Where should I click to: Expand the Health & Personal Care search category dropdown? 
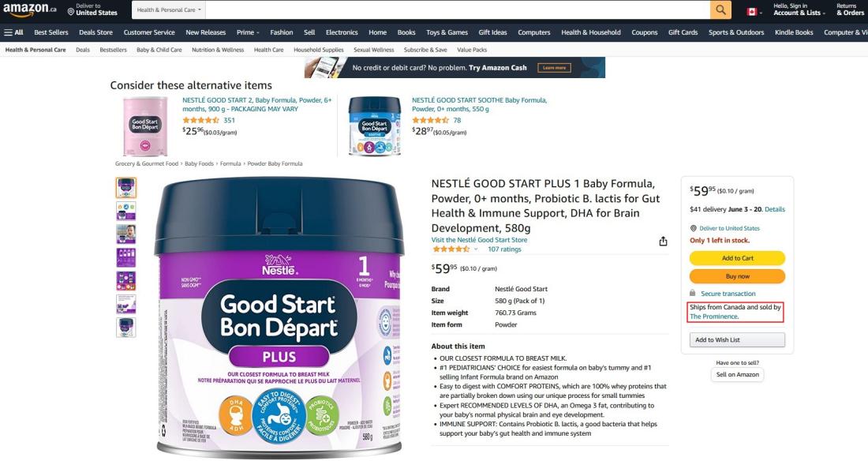[x=169, y=9]
